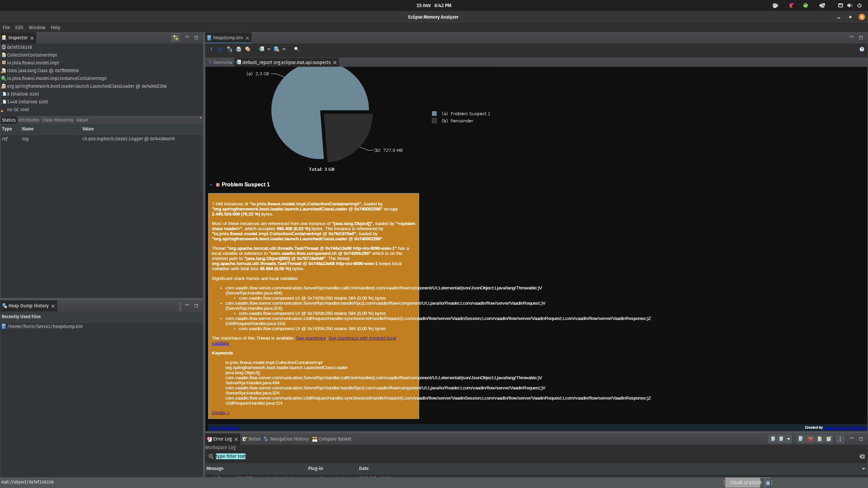This screenshot has width=868, height=488.
Task: Click the green checkmark tray icon
Action: (806, 5)
